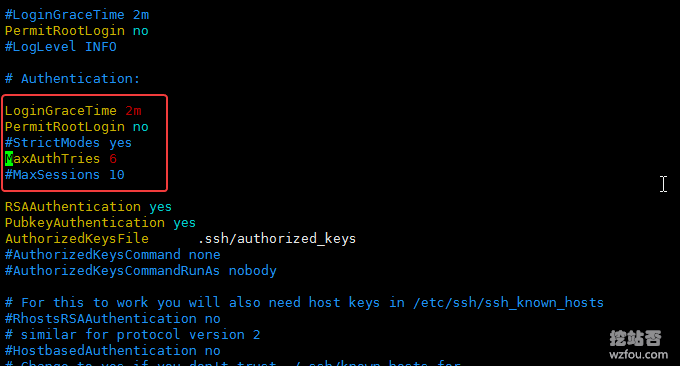Click the AuthorizedKeysFile keyword
This screenshot has height=366, width=680.
coord(77,239)
